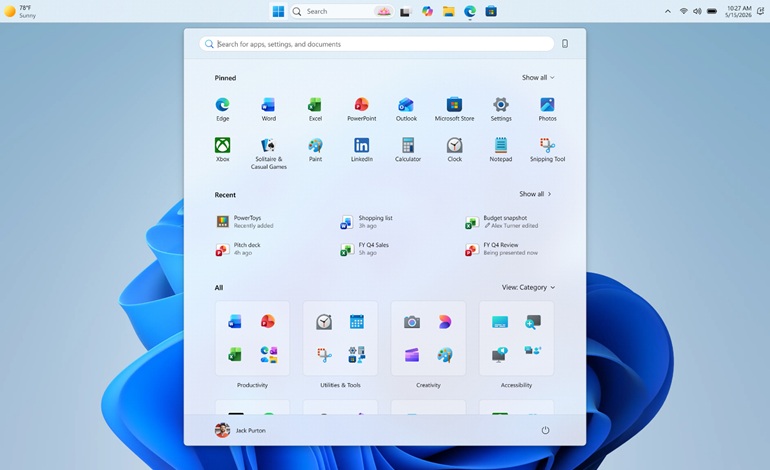Open the PowerToys recently added item
Viewport: 770px width, 470px height.
[245, 221]
